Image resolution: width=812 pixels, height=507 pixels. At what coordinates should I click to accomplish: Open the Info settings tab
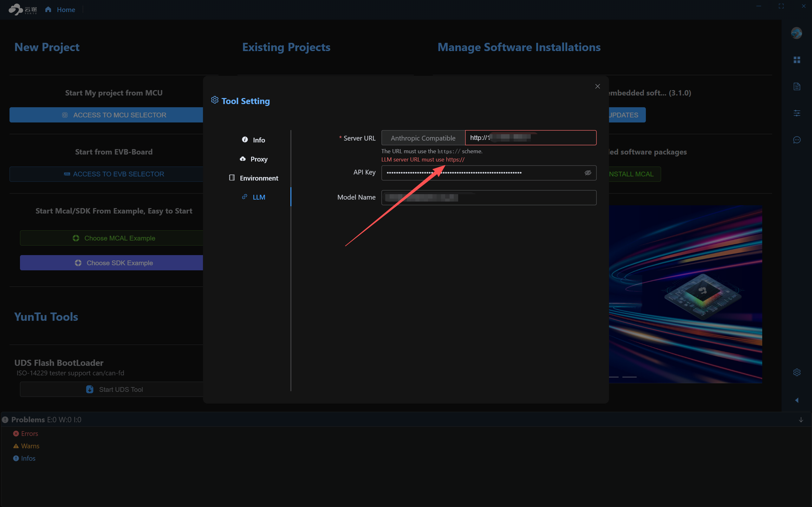point(254,140)
